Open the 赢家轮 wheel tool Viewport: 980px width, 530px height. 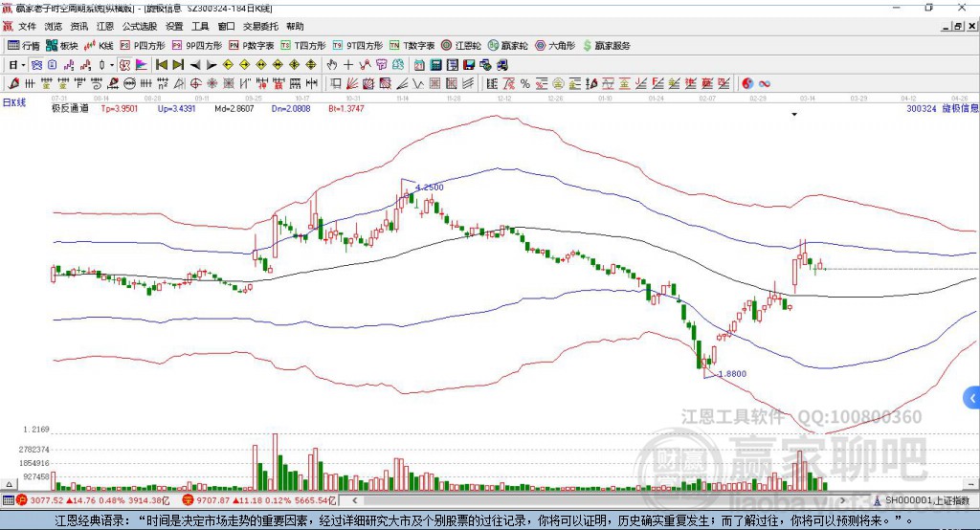pos(507,46)
